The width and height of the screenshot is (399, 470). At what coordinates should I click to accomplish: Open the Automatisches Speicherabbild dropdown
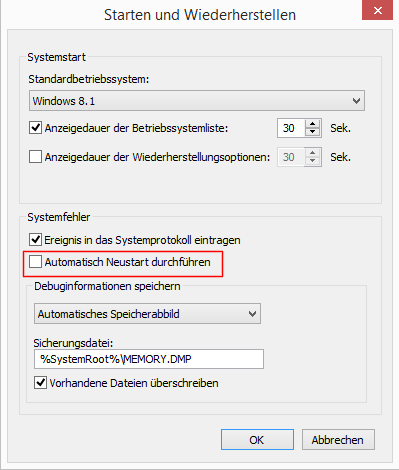click(x=147, y=314)
